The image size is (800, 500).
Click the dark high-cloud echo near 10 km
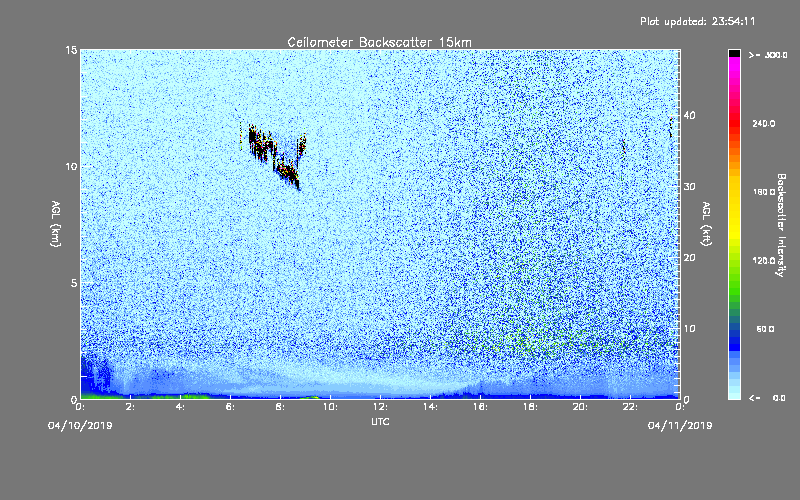pyautogui.click(x=276, y=156)
